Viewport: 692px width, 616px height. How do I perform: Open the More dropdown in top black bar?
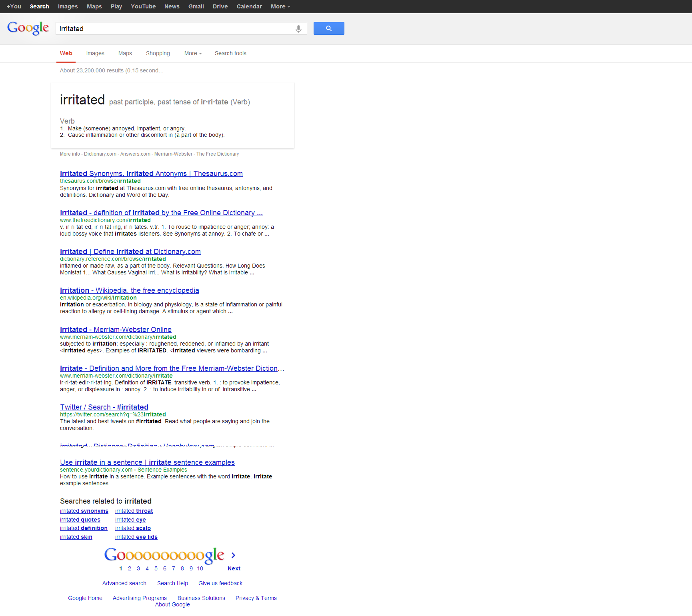[280, 6]
